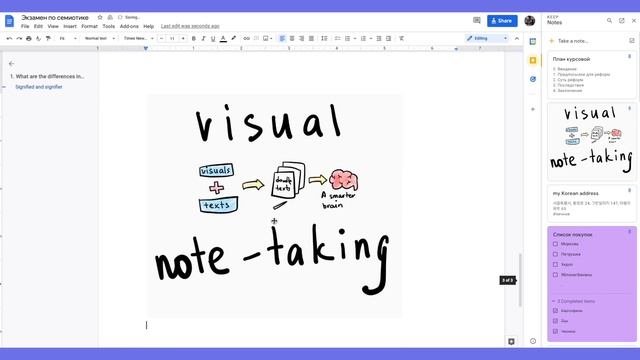The width and height of the screenshot is (640, 360).
Task: Check second unchecked item in Список покупок
Action: (x=555, y=254)
